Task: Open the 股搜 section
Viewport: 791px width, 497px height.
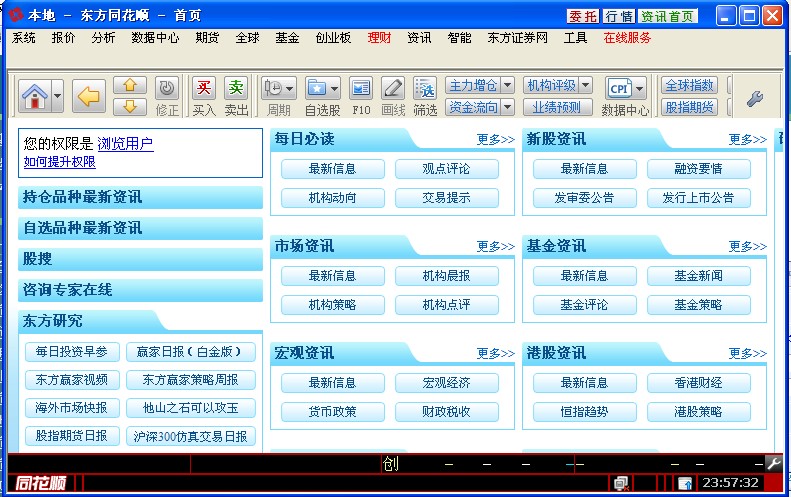Action: point(140,259)
